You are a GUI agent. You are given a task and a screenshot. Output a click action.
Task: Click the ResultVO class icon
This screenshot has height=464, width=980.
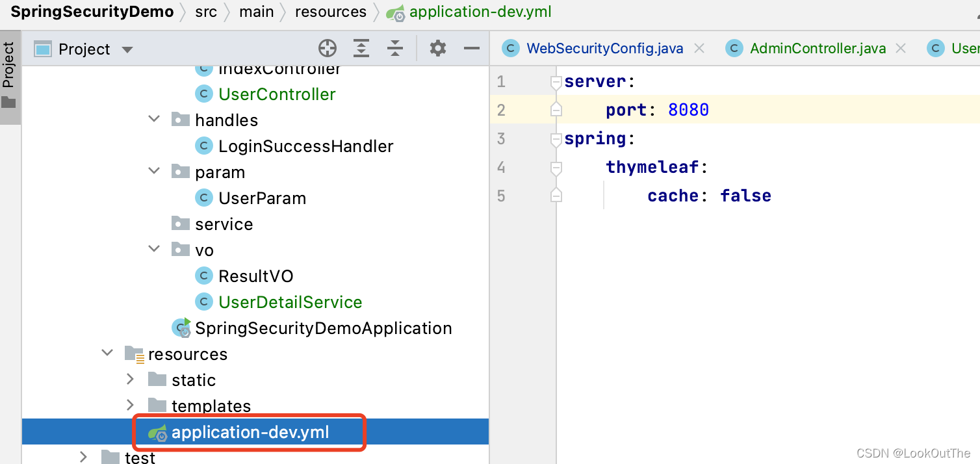pyautogui.click(x=204, y=276)
